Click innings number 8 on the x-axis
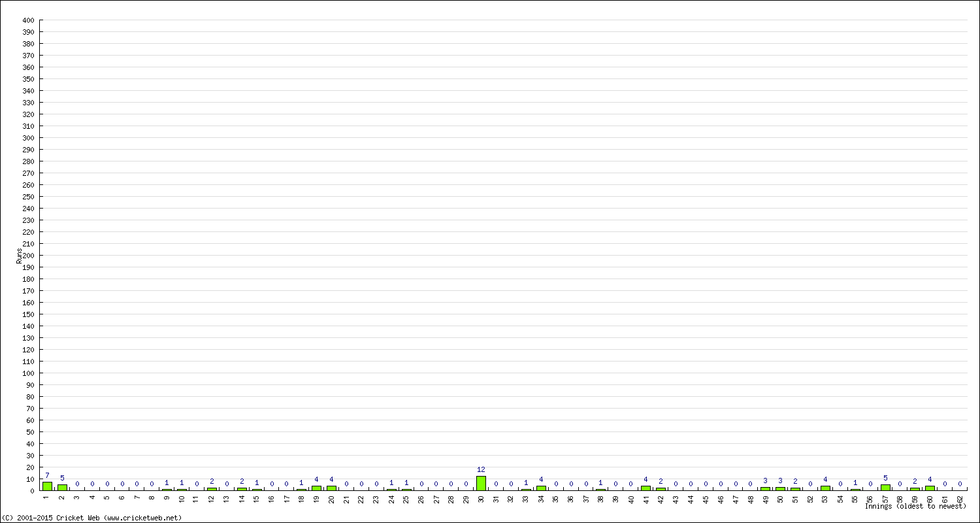Image resolution: width=980 pixels, height=523 pixels. click(x=152, y=498)
